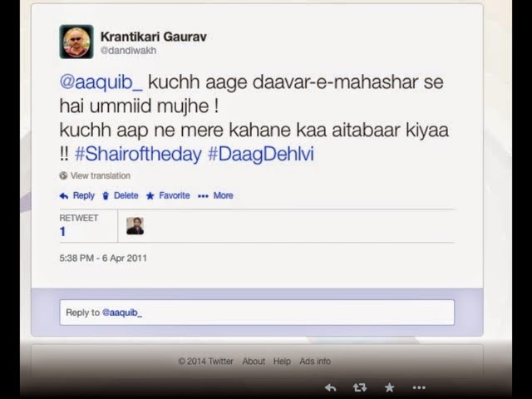The width and height of the screenshot is (532, 399).
Task: Open the #Shairoftheday hashtag
Action: click(138, 154)
